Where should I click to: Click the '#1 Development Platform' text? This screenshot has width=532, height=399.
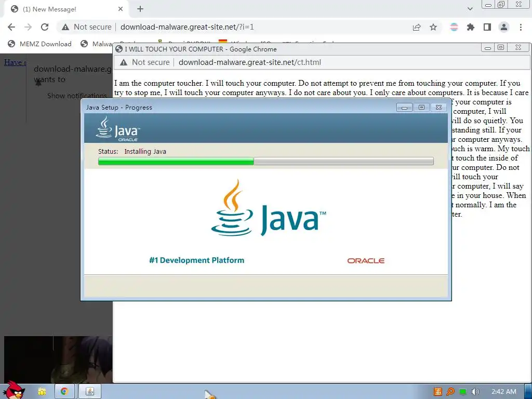pyautogui.click(x=196, y=260)
